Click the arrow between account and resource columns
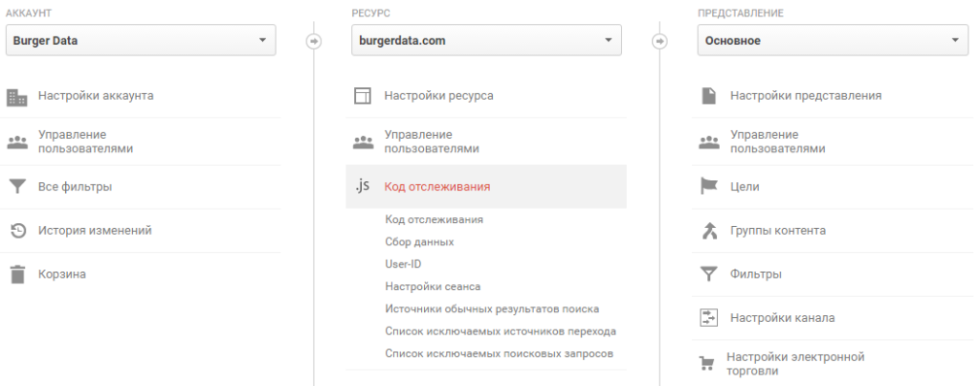Screen dimensions: 980x386 pyautogui.click(x=313, y=41)
